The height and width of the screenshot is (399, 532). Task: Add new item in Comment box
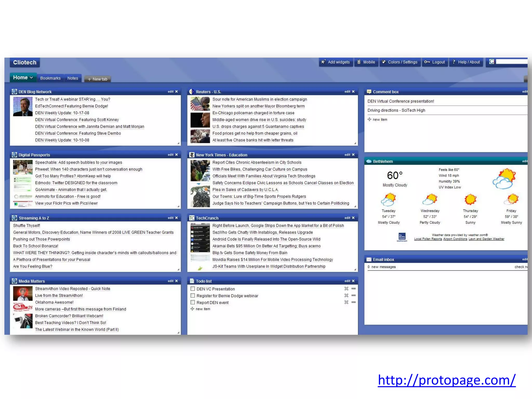[377, 119]
